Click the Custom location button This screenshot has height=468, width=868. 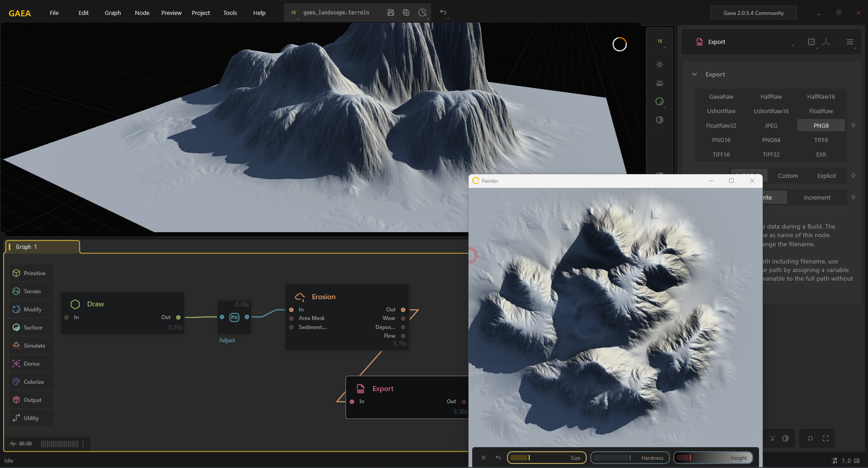787,176
